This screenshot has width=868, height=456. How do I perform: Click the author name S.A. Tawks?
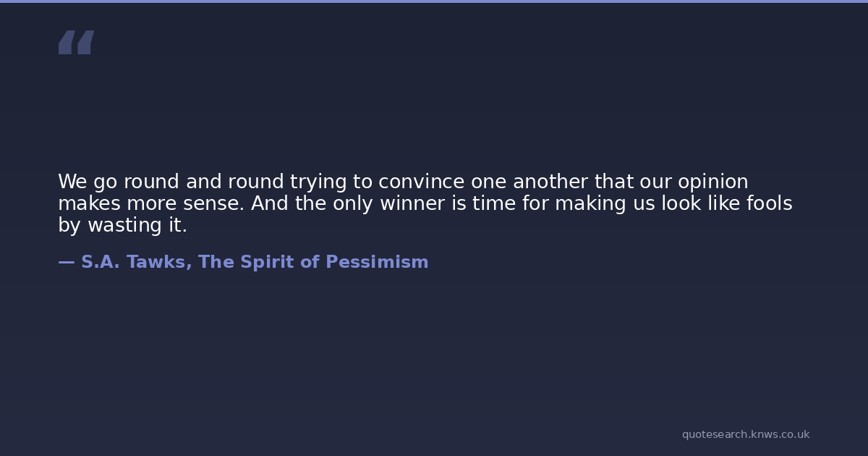point(136,262)
